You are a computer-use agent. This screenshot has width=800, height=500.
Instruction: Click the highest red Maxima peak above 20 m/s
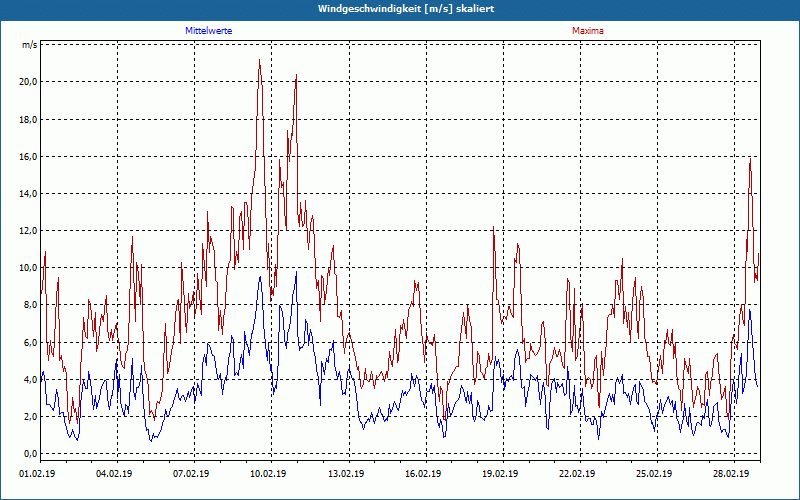(x=260, y=60)
